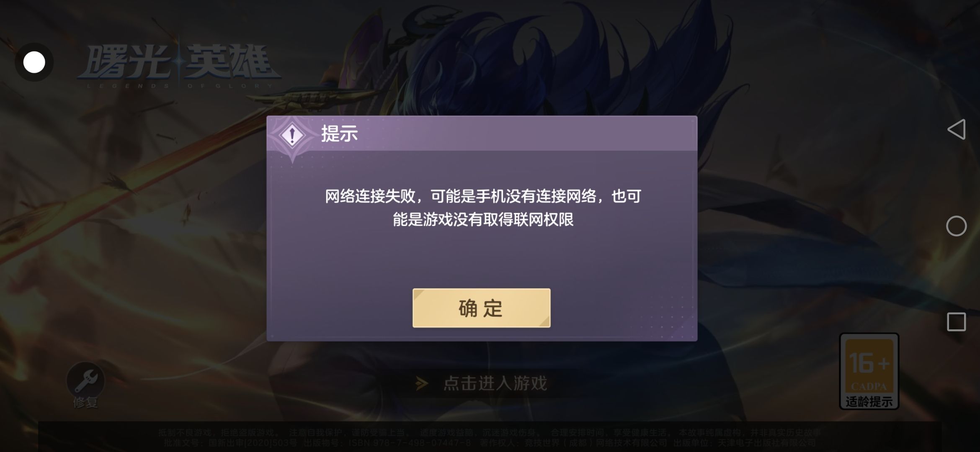Click the 能是游戏没有取得联网权限 message line
Screen dimensions: 980x452
483,219
